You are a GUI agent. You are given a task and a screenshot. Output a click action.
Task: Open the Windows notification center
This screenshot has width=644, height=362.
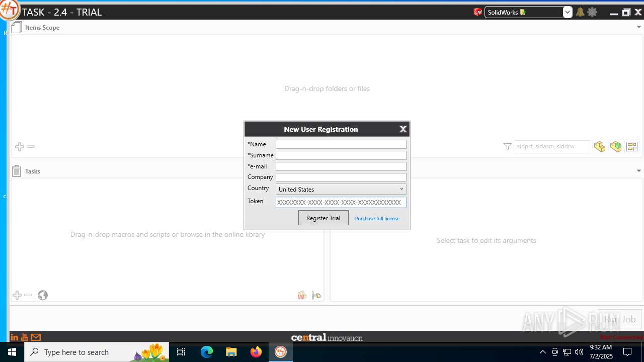coord(627,352)
